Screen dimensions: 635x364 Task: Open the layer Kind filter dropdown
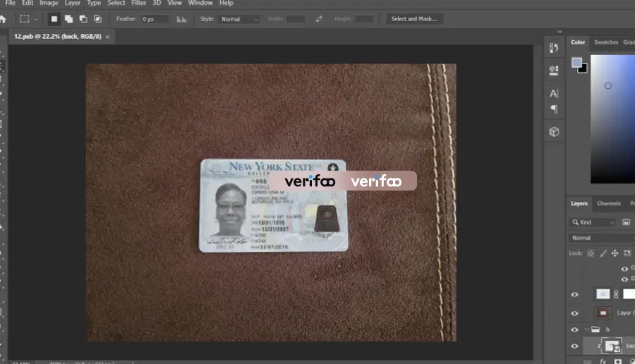(x=593, y=222)
